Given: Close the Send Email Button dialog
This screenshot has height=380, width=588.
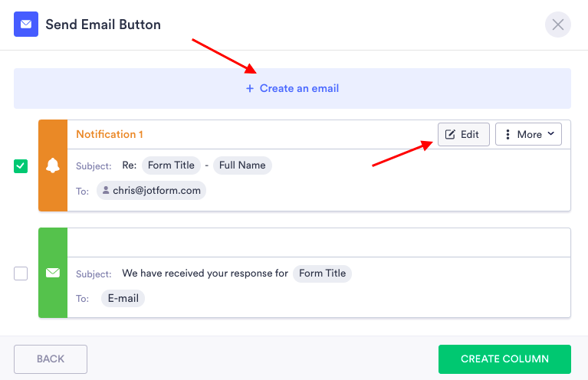Looking at the screenshot, I should tap(557, 25).
